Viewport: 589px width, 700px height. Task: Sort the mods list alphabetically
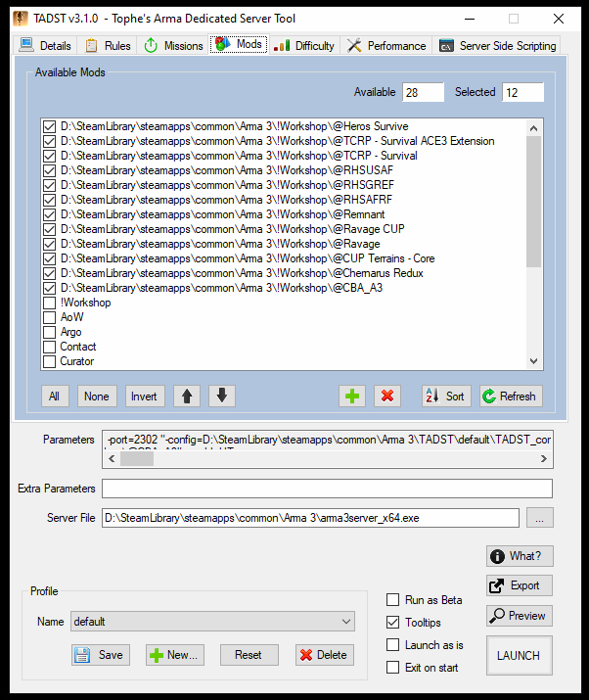[x=446, y=396]
